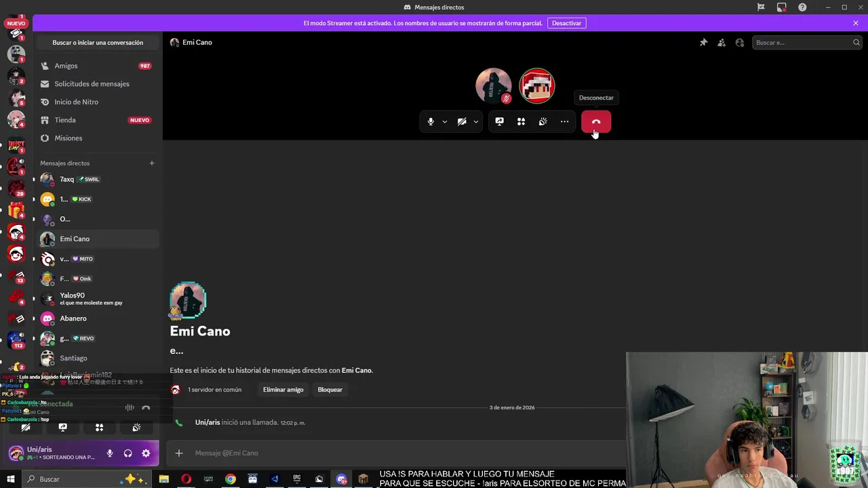Open noise suppression icon in voice panel
This screenshot has width=868, height=488.
[130, 408]
